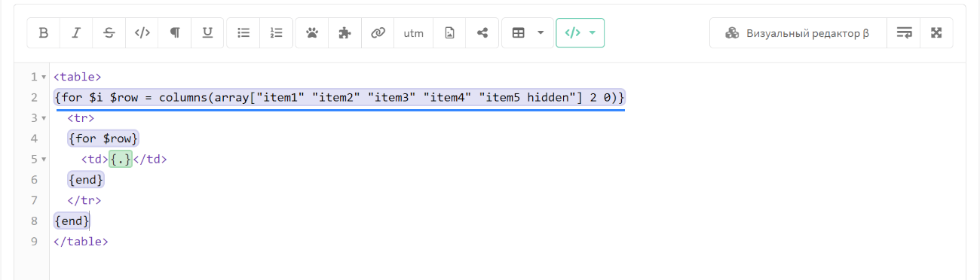
Task: Click the utm button
Action: click(414, 33)
